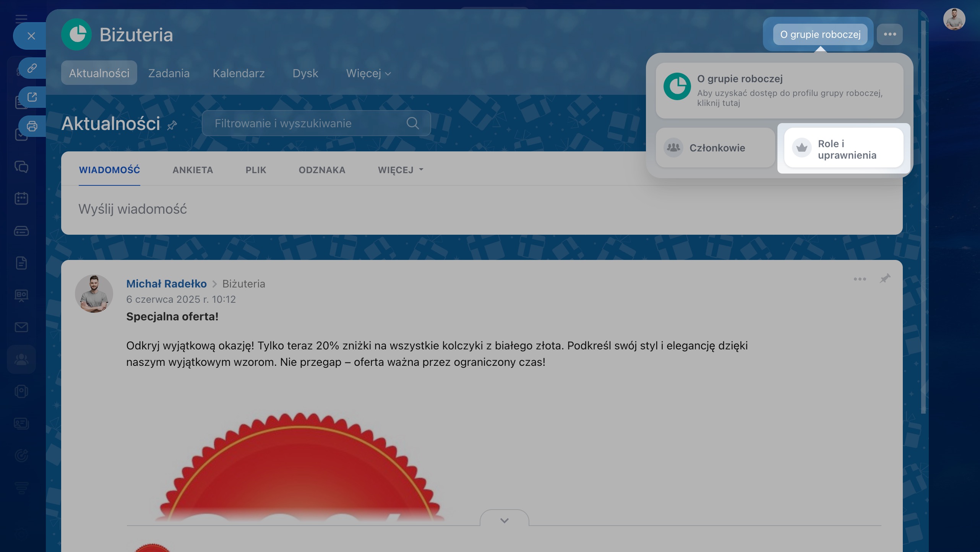This screenshot has height=552, width=980.
Task: Open the post's three-dot options menu
Action: 860,279
